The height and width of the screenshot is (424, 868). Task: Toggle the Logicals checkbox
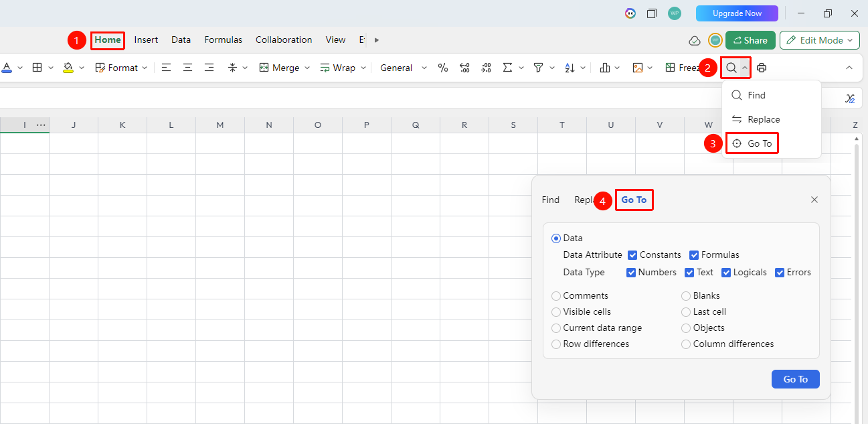727,273
